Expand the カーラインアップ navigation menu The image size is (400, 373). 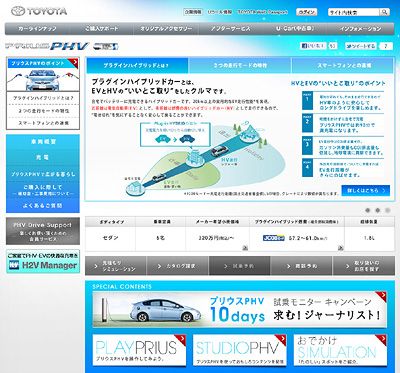pyautogui.click(x=37, y=29)
